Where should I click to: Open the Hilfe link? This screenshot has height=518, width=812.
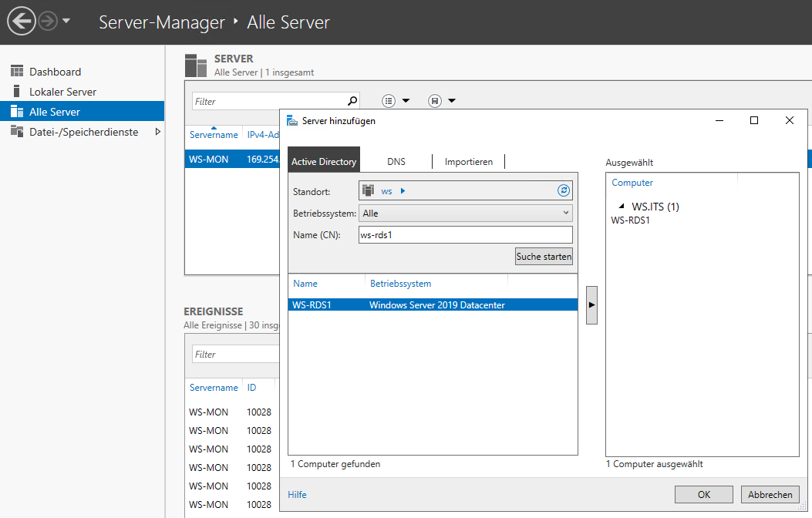click(297, 495)
